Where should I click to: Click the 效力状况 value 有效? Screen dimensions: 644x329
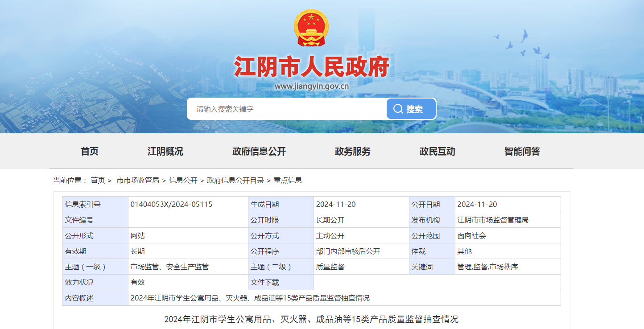188,283
